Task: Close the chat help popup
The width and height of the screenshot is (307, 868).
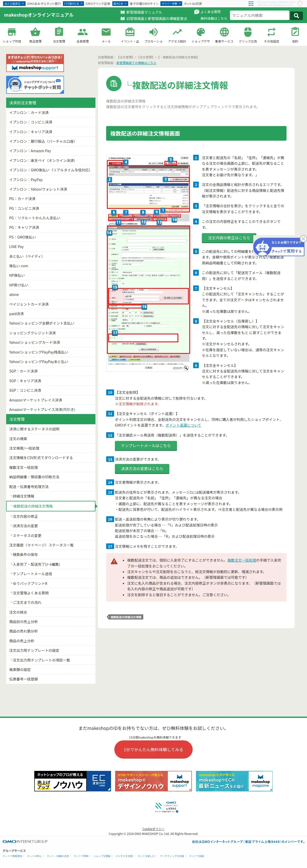Action: point(303,239)
